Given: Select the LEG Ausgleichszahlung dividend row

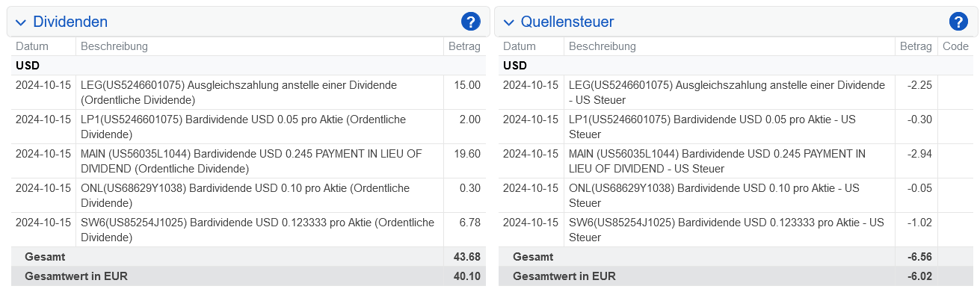Looking at the screenshot, I should (248, 93).
